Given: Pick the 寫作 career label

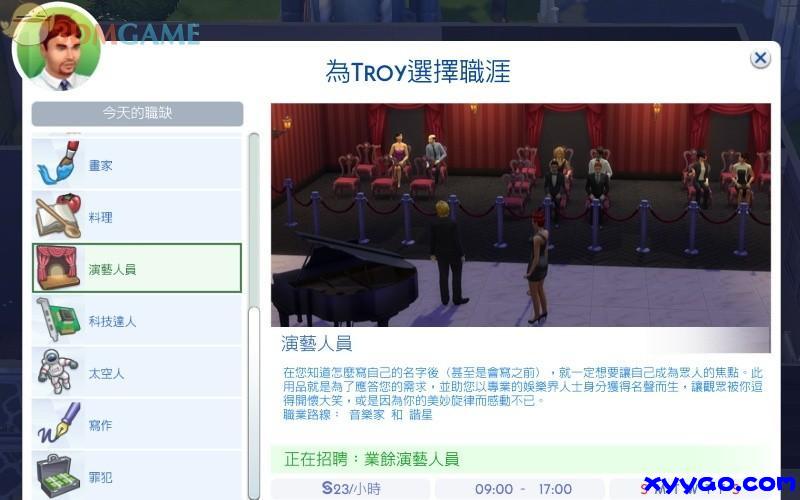Looking at the screenshot, I should (100, 425).
